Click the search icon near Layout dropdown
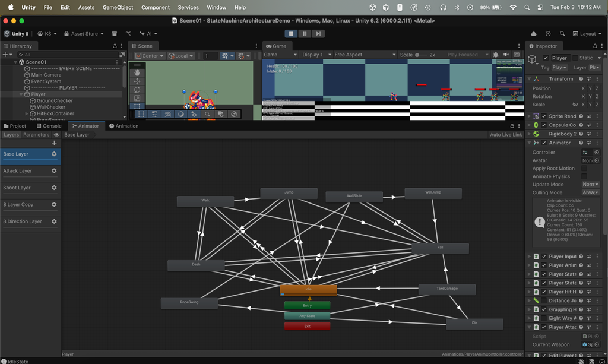Screen dimensions: 608x364 (x=562, y=34)
